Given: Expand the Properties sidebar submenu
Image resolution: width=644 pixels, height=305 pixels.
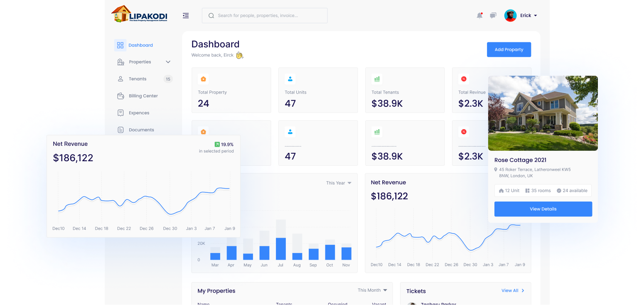Looking at the screenshot, I should 168,62.
